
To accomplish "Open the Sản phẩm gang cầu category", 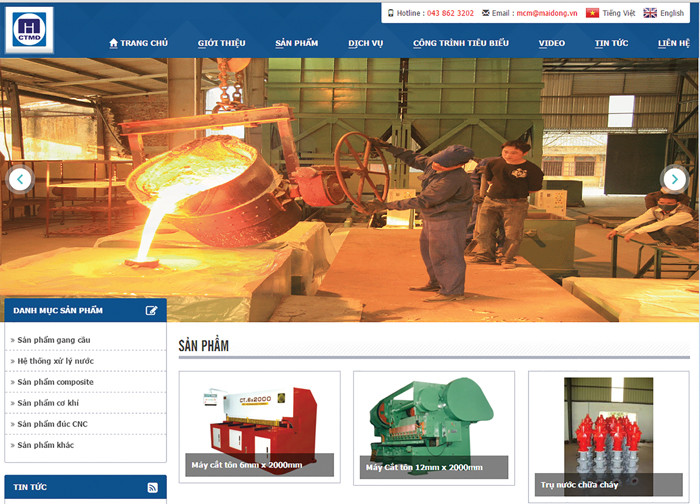I will (54, 340).
